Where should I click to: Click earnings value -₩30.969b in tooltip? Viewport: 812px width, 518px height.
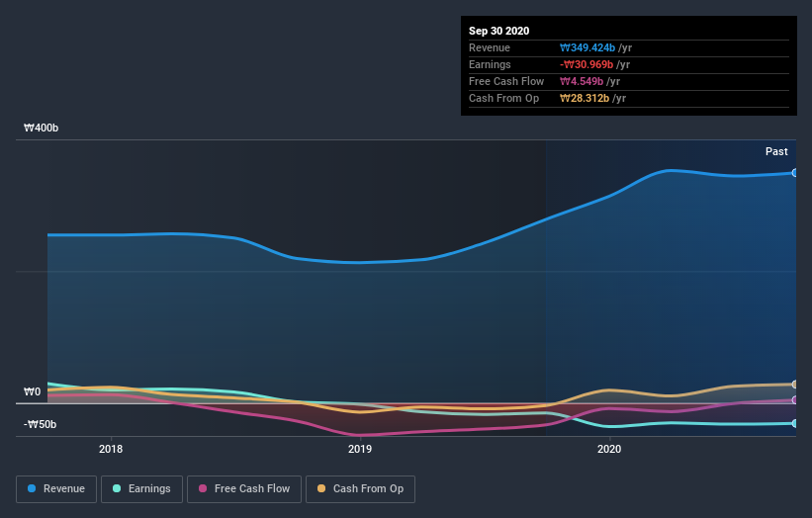click(586, 64)
